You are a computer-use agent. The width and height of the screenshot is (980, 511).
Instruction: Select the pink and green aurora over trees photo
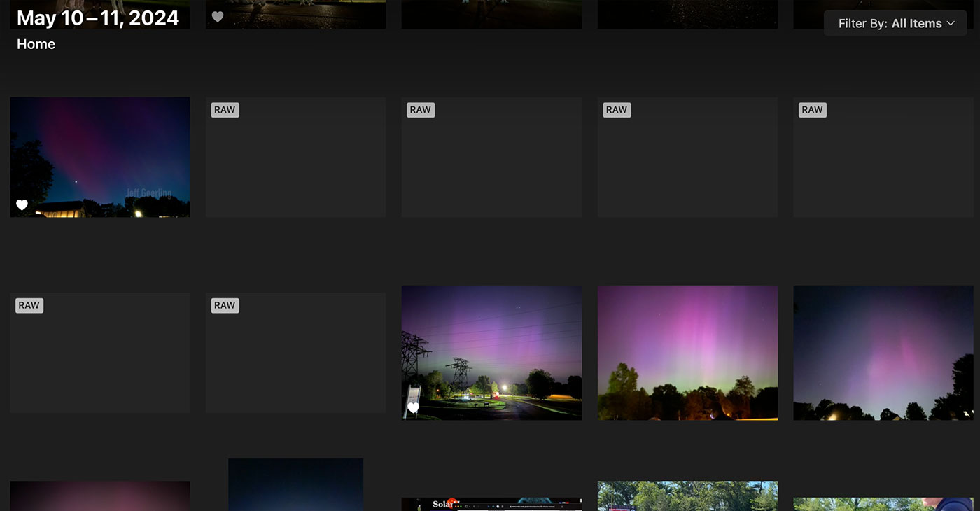coord(687,353)
